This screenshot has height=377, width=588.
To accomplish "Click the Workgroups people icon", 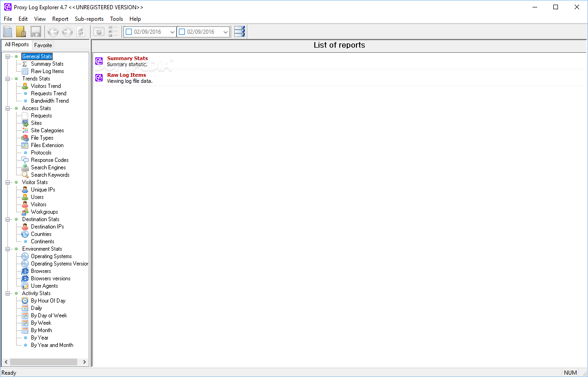I will [25, 212].
